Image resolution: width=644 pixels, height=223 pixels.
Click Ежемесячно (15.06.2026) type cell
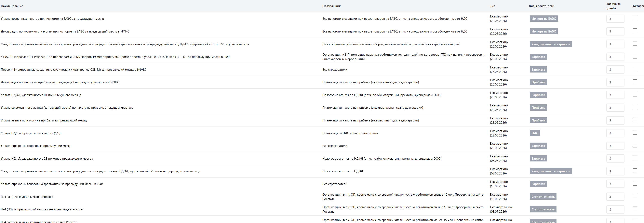(499, 184)
